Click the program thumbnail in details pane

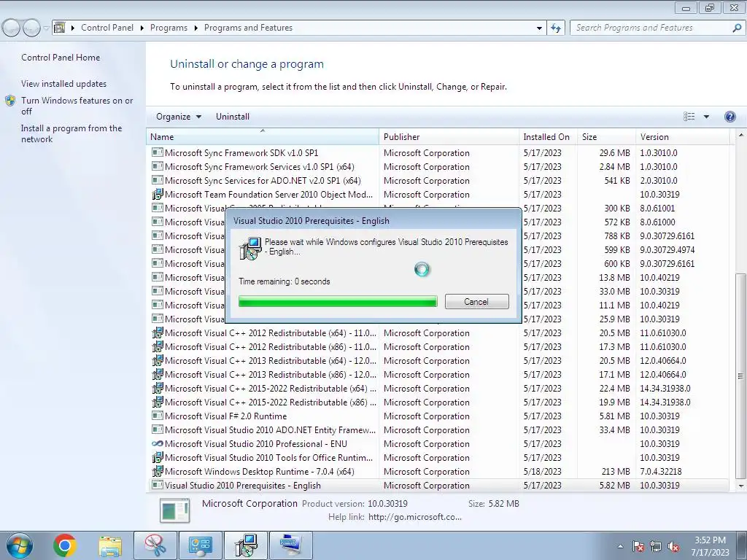(175, 510)
